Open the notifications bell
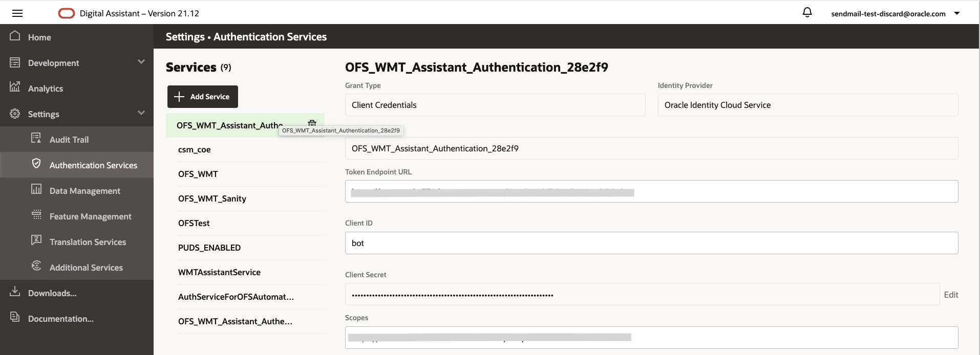The height and width of the screenshot is (355, 980). pyautogui.click(x=807, y=12)
